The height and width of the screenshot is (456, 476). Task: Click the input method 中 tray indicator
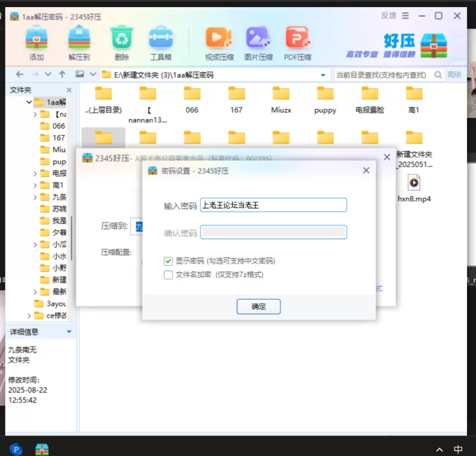click(x=458, y=449)
